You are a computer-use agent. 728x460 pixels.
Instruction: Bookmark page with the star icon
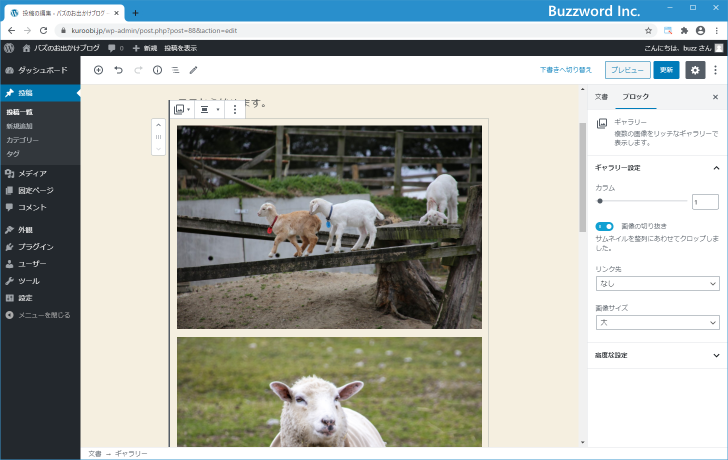(649, 31)
